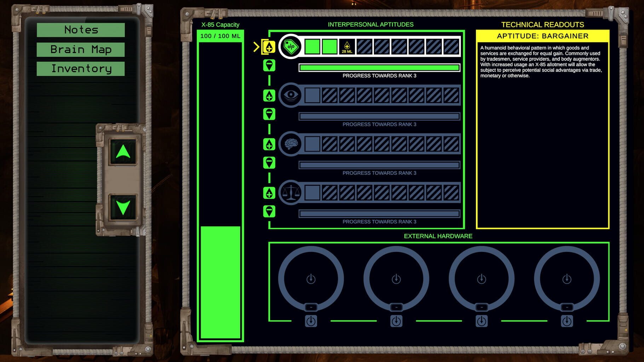Click the green down arrow button
Viewport: 644px width, 362px height.
click(123, 207)
